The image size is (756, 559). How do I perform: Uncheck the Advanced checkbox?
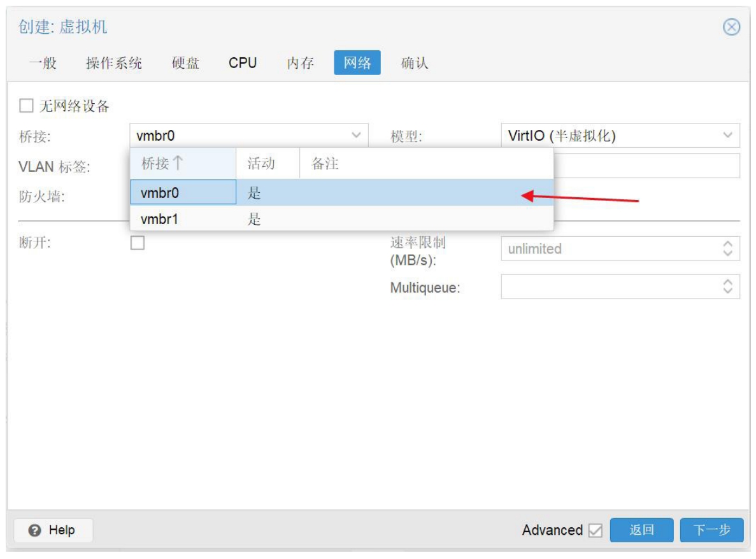pos(596,530)
